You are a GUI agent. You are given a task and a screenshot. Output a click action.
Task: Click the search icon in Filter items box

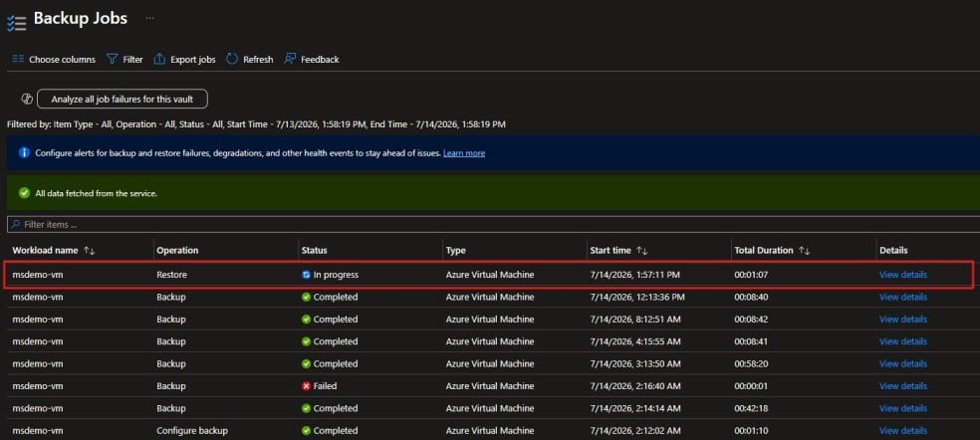(16, 224)
